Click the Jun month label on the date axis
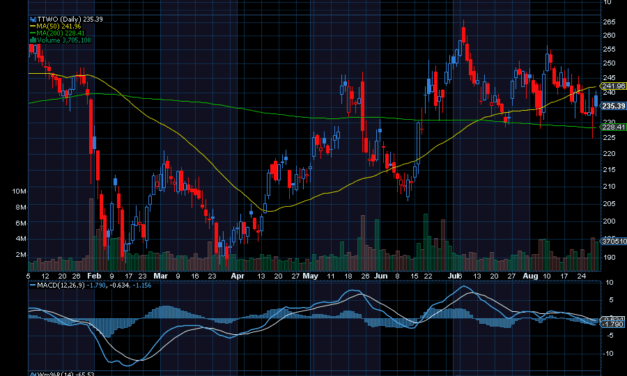 click(381, 276)
